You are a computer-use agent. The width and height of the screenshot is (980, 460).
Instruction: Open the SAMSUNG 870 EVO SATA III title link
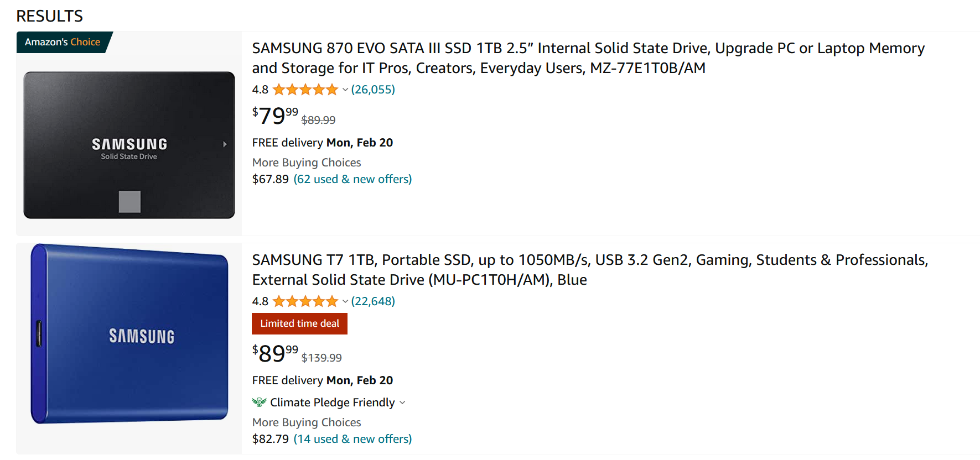[588, 58]
